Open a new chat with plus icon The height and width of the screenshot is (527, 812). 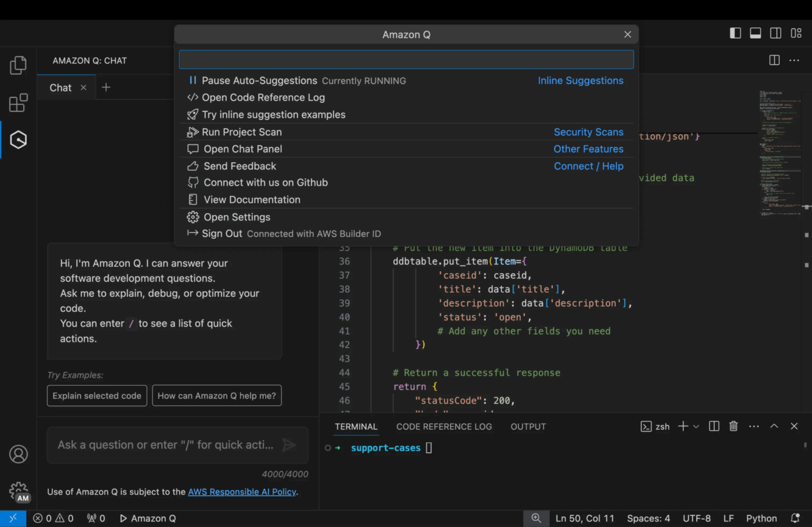pyautogui.click(x=106, y=87)
